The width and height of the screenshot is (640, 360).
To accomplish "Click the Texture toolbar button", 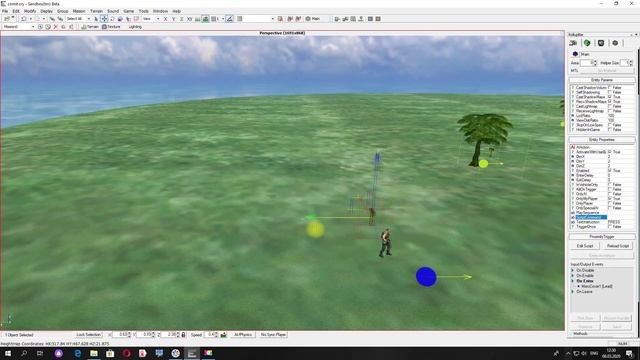I will [111, 27].
